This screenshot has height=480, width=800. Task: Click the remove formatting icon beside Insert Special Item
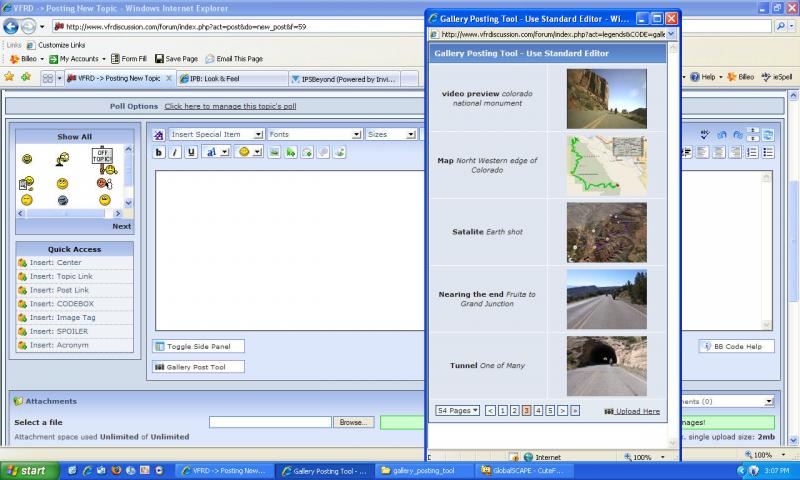(x=159, y=135)
